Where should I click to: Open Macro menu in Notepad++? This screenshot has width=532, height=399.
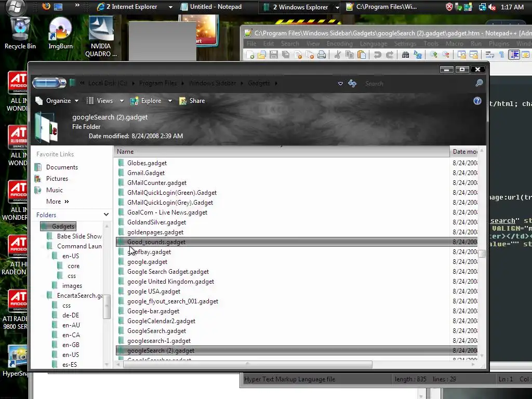tap(454, 44)
